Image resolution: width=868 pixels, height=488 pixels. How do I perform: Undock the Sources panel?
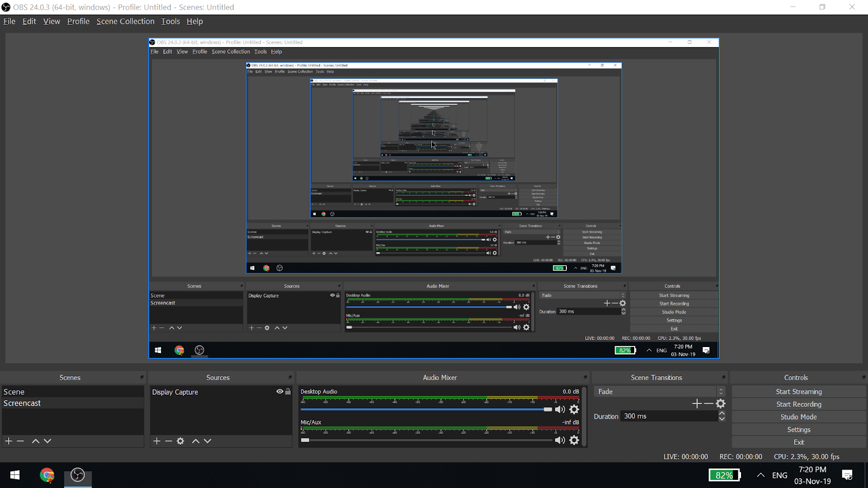tap(290, 377)
